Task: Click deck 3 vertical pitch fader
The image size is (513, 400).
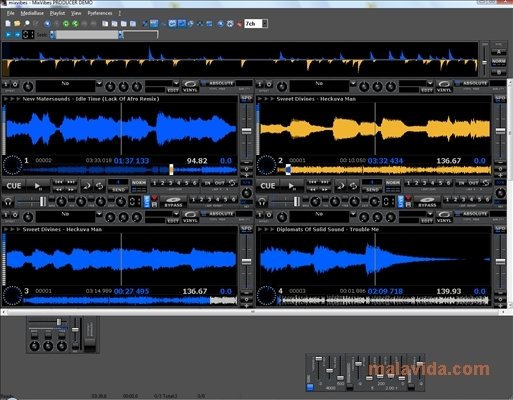Action: pos(246,263)
